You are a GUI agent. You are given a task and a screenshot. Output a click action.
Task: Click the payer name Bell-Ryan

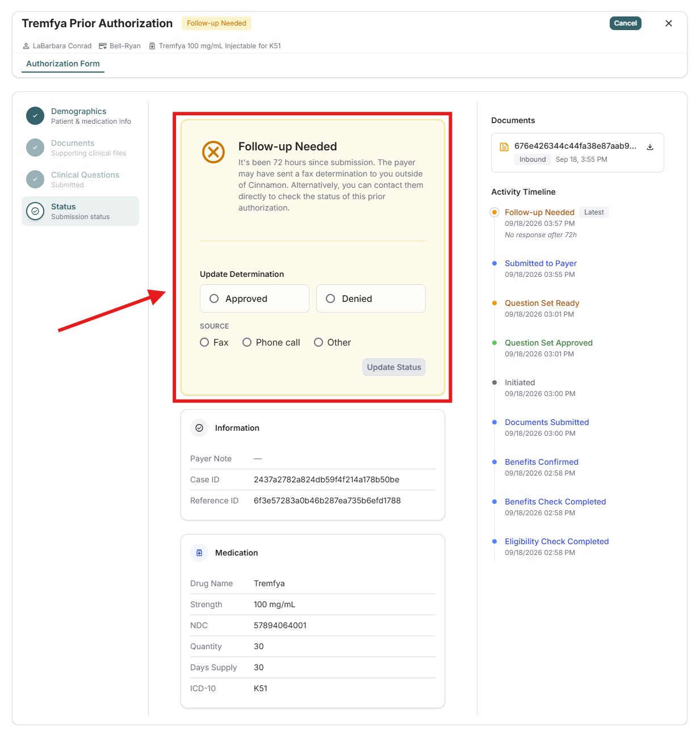coord(125,46)
